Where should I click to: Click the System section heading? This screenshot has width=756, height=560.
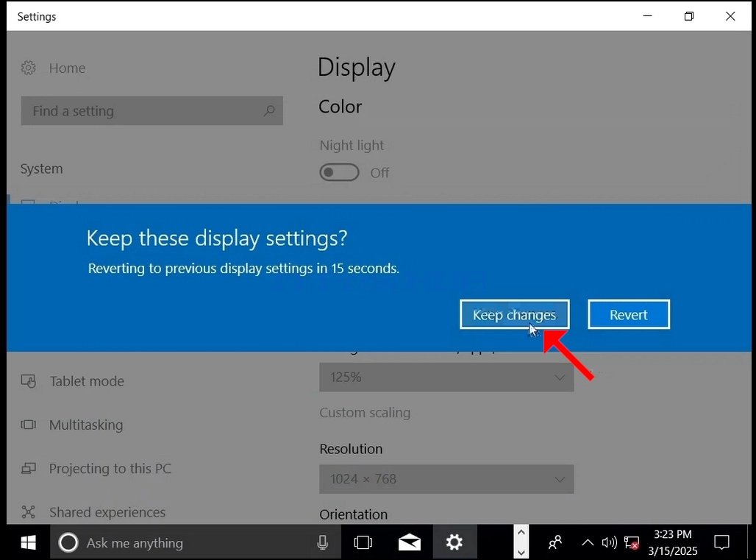click(41, 169)
